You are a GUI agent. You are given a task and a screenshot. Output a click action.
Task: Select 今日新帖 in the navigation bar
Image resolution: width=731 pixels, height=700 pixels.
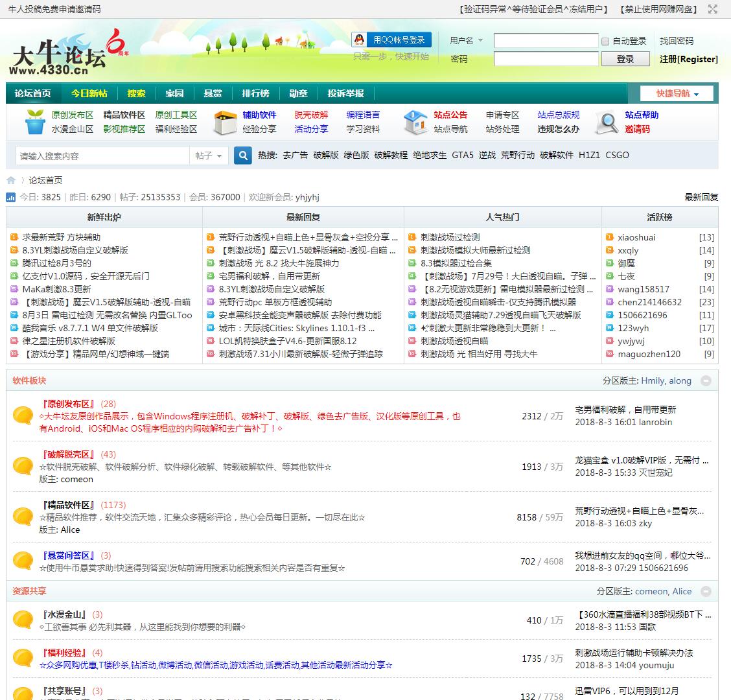pyautogui.click(x=89, y=93)
